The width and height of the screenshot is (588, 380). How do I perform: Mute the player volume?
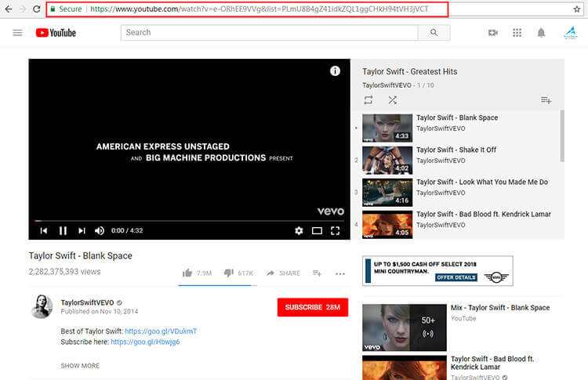pos(100,230)
